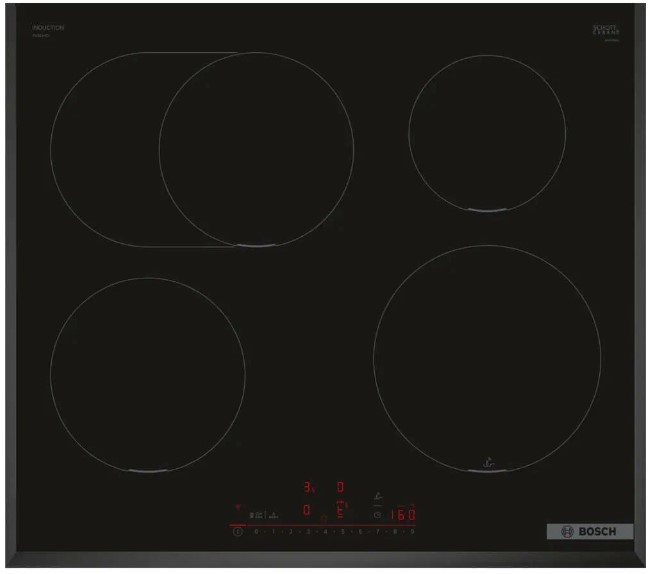Touch the large bottom-right cooking zone
The image size is (650, 574).
(x=487, y=357)
